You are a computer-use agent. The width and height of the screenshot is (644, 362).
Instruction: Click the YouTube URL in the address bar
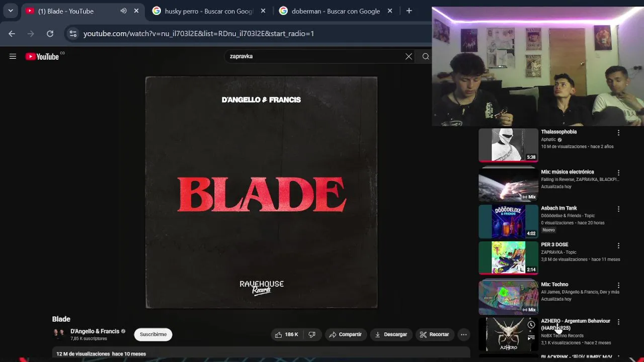[199, 34]
